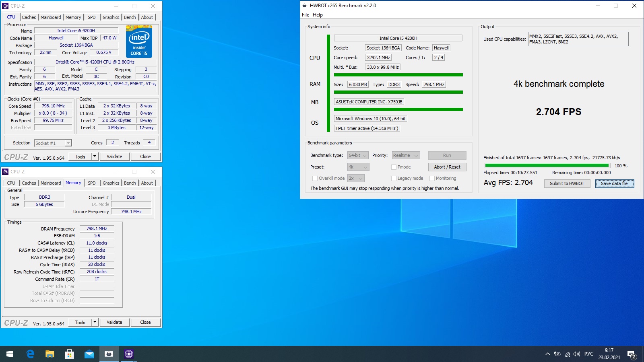
Task: Click the benchmark progress bar
Action: click(547, 166)
